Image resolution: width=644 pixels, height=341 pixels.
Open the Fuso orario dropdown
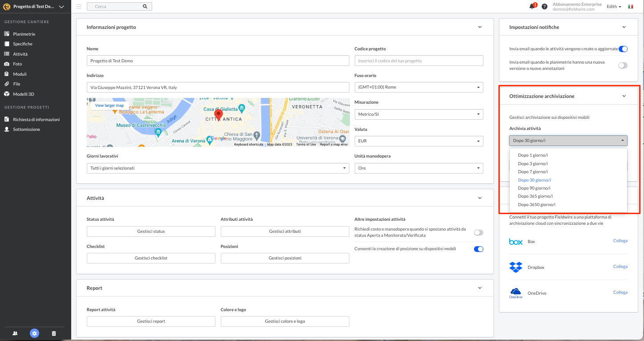pyautogui.click(x=419, y=87)
